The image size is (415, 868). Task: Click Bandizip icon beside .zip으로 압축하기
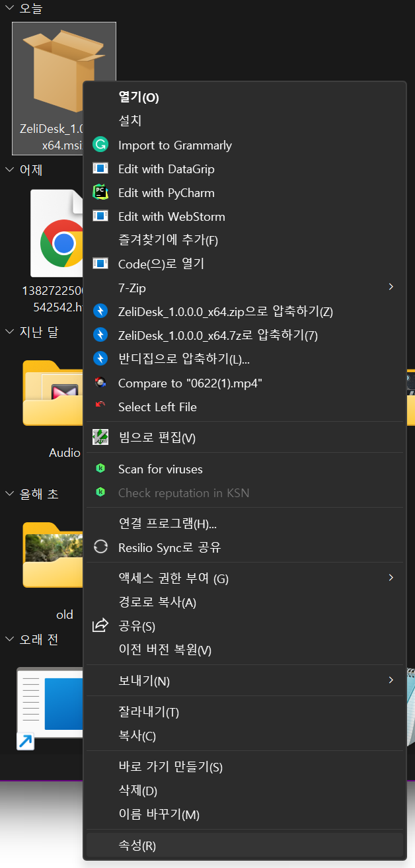pos(100,311)
